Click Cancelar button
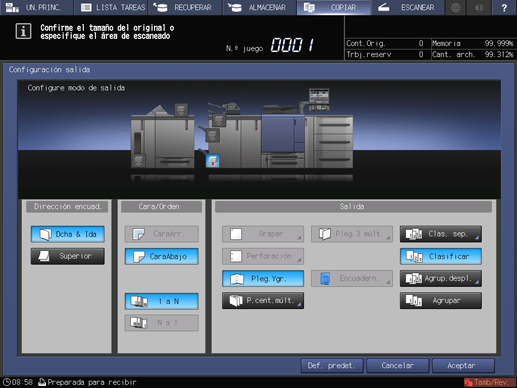Viewport: 517px width, 388px height. click(398, 366)
